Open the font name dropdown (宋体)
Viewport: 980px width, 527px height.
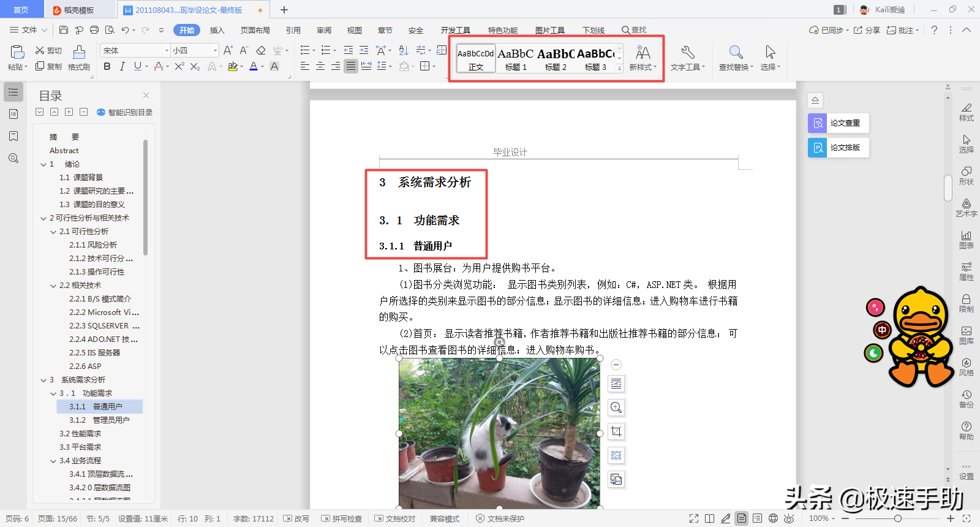point(167,50)
